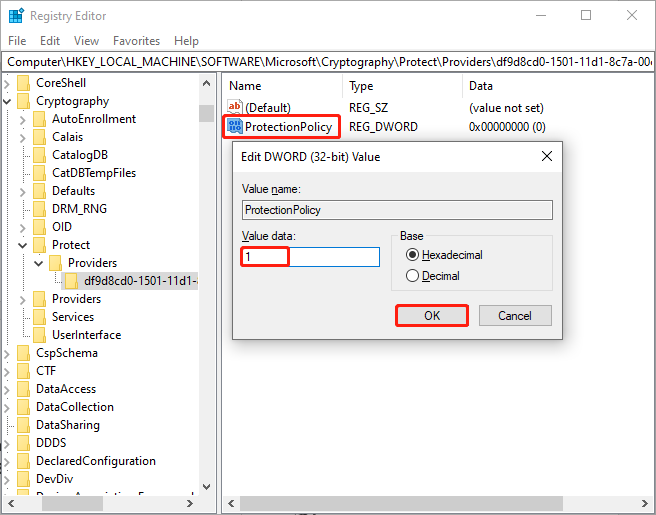Collapse the Cryptography tree node

[x=7, y=101]
